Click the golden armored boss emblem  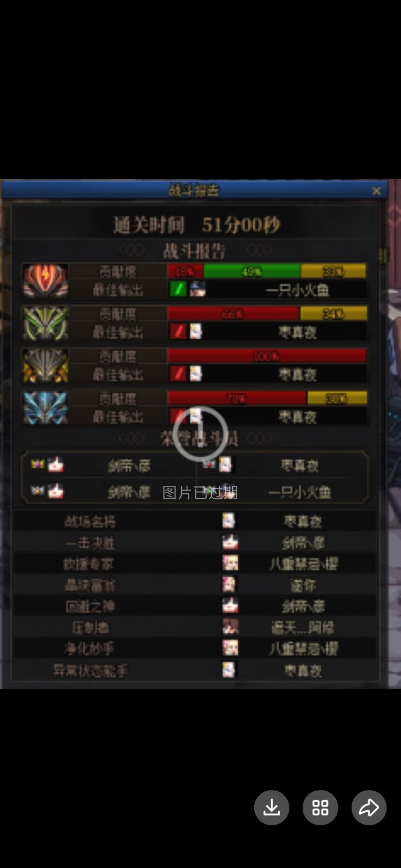coord(46,365)
